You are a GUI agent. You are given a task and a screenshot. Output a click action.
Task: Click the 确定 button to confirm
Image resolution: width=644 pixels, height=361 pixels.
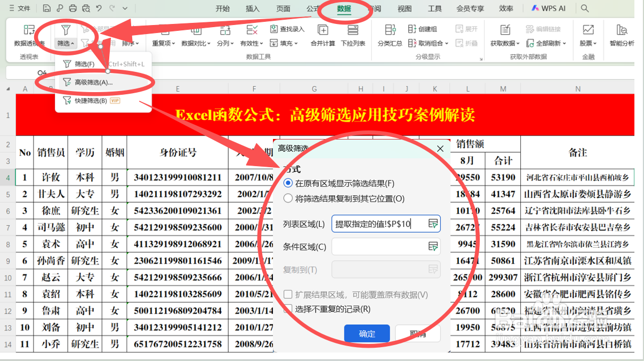click(x=367, y=332)
